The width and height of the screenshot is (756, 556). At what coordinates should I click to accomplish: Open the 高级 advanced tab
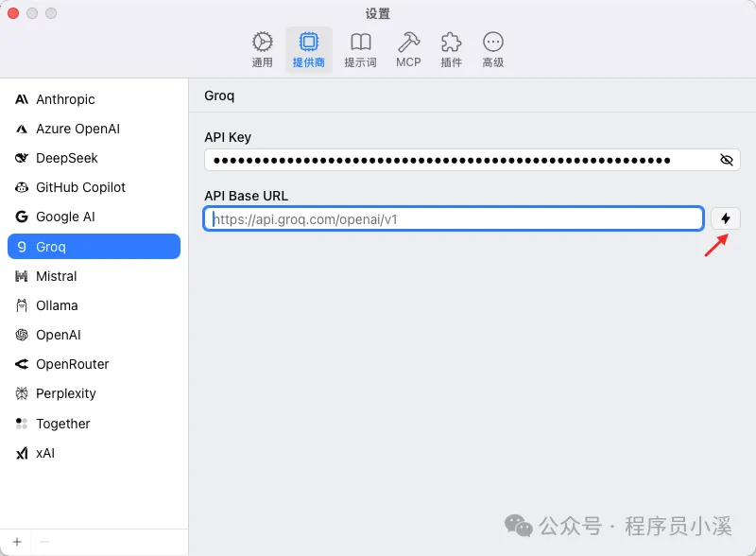[x=492, y=50]
